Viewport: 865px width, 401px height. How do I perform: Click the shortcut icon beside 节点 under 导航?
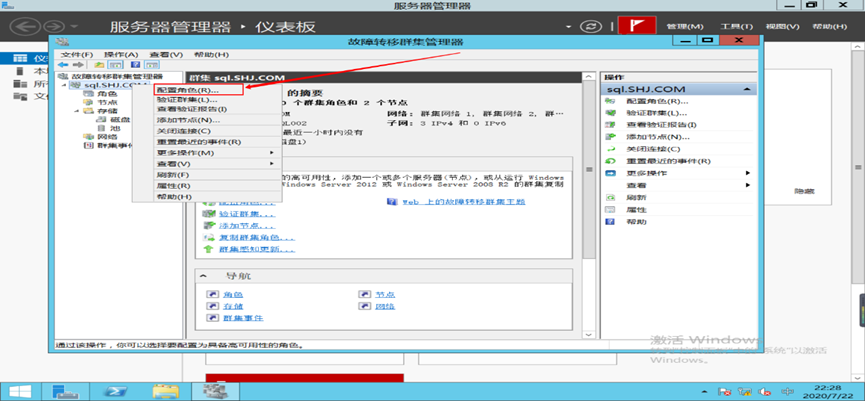click(x=364, y=295)
